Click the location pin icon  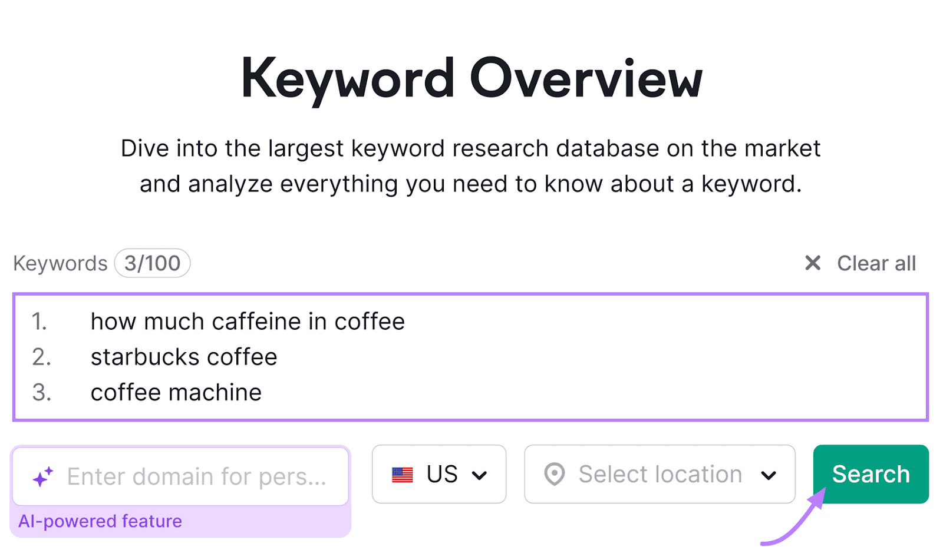(557, 474)
